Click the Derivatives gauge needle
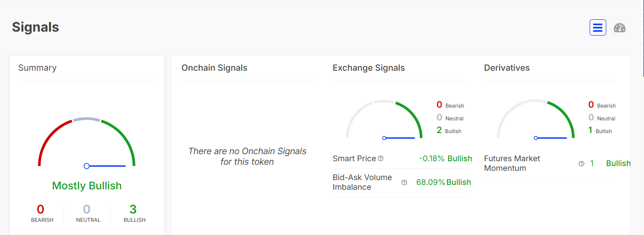Screen dimensions: 644x235 pyautogui.click(x=551, y=138)
